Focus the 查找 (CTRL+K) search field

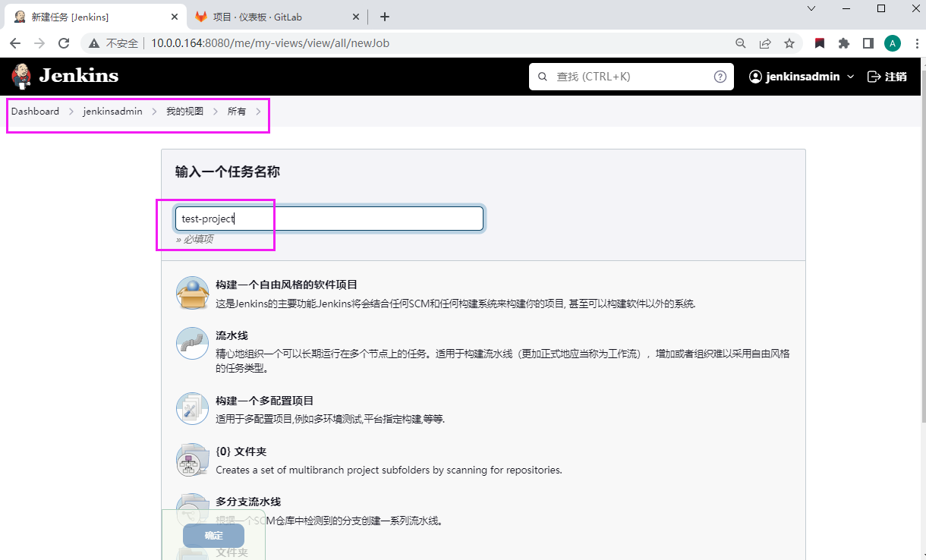click(x=632, y=77)
